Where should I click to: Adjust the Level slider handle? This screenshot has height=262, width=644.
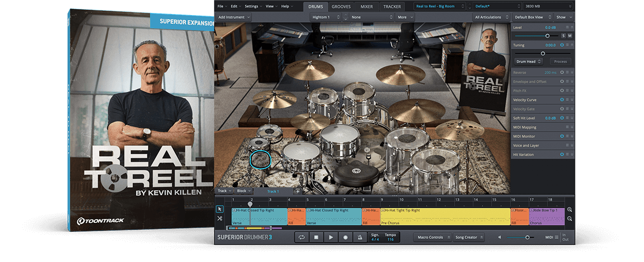point(547,35)
